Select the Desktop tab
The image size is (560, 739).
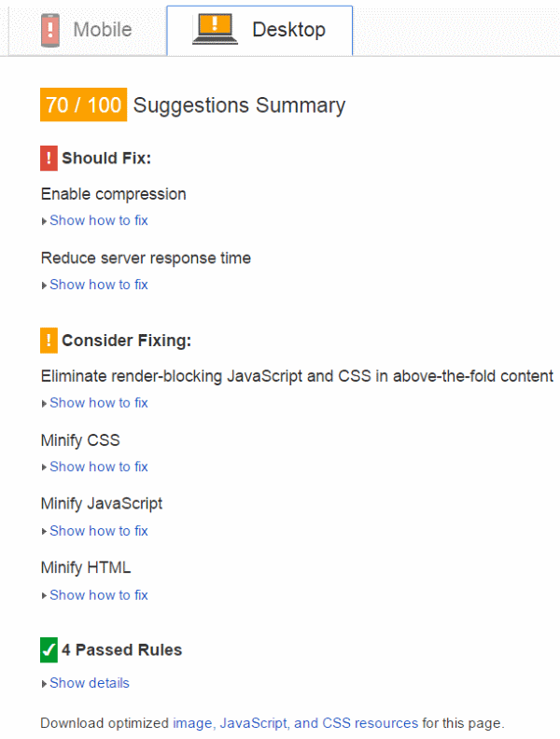pyautogui.click(x=259, y=31)
